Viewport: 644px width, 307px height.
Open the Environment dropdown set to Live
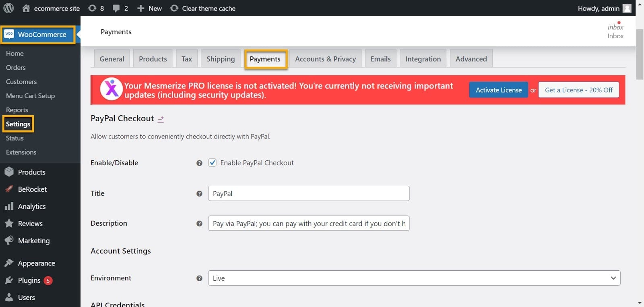point(414,278)
